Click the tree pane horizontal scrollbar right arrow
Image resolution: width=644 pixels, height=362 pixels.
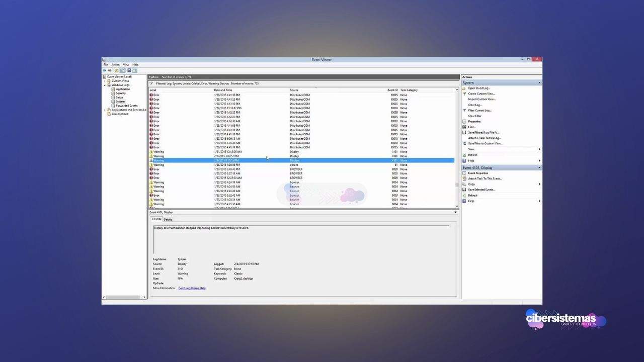point(144,297)
